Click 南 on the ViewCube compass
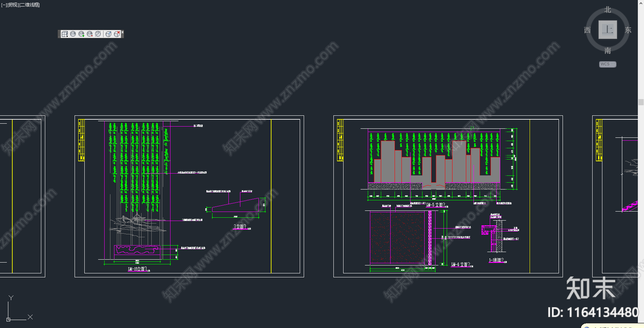Image resolution: width=644 pixels, height=328 pixels. (x=608, y=51)
